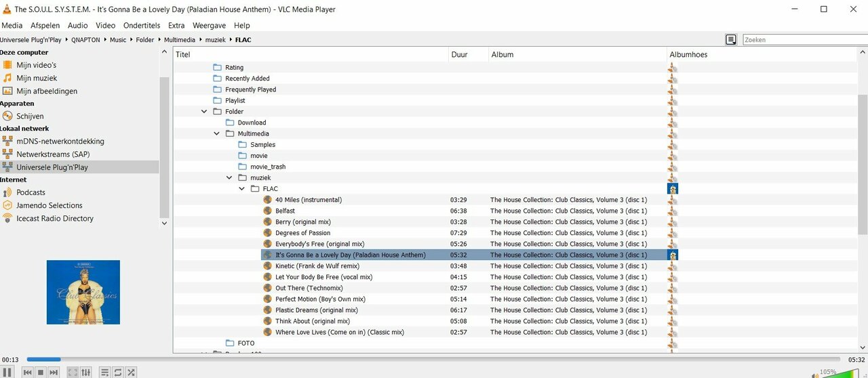Collapse the FLAC folder in the tree
The image size is (868, 378).
[242, 189]
